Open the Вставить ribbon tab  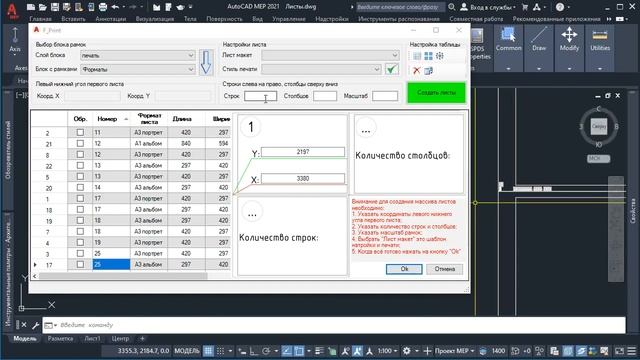(x=73, y=19)
